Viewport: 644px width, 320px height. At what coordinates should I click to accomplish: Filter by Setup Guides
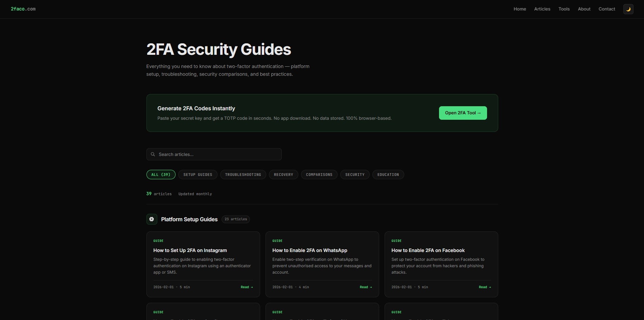coord(198,175)
